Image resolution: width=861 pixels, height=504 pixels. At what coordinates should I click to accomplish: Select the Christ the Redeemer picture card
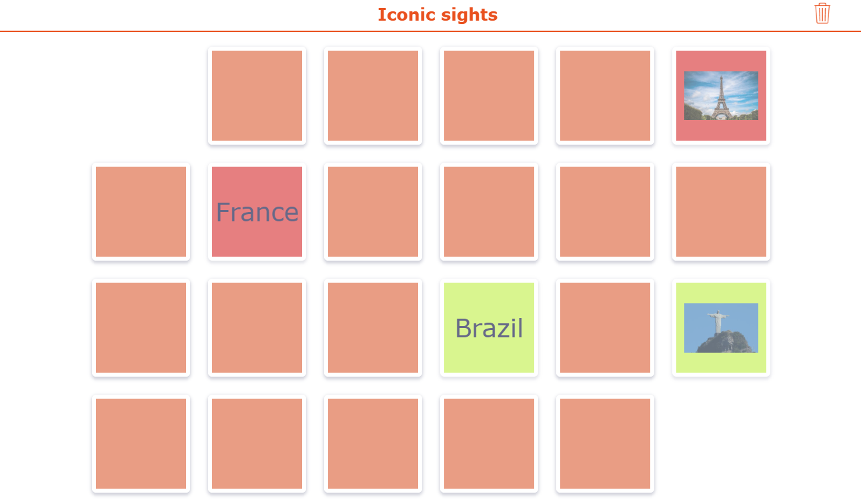coord(721,327)
